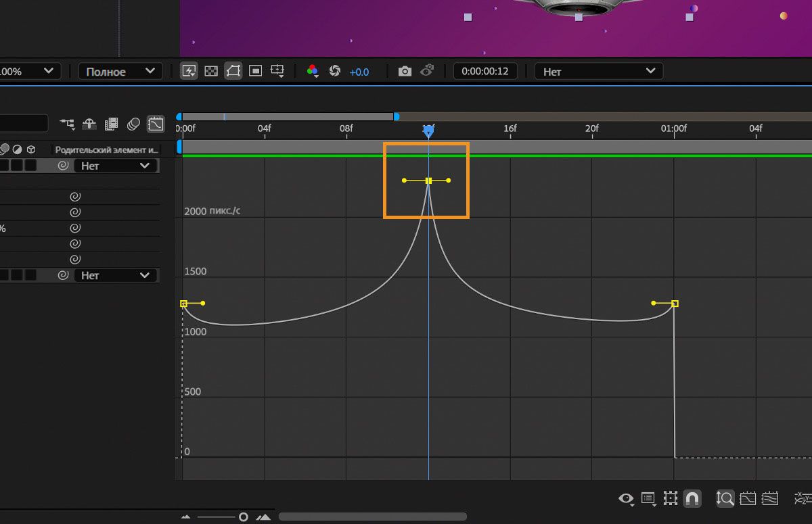Toggle the fast previews lightning button
The width and height of the screenshot is (812, 524).
[189, 72]
